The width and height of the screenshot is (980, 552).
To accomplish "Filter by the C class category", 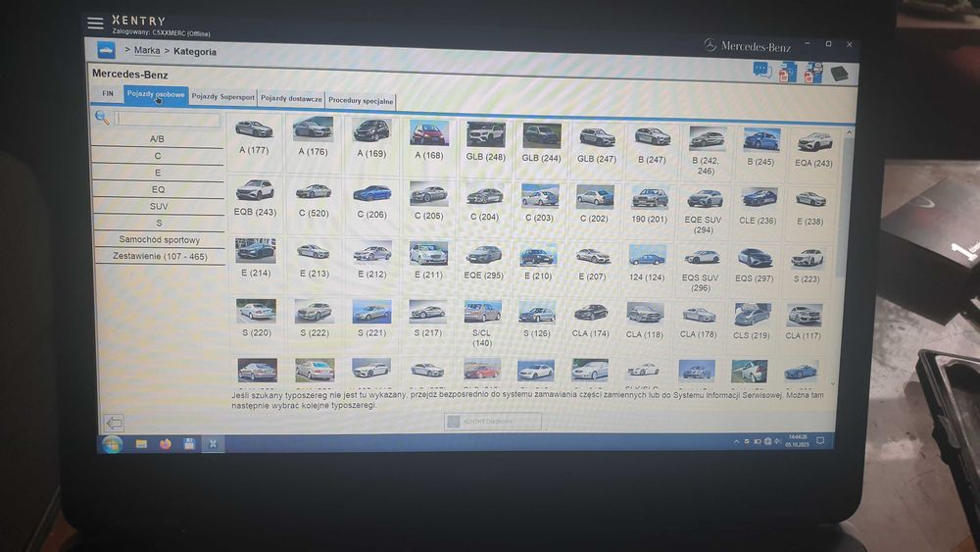I will pos(158,156).
